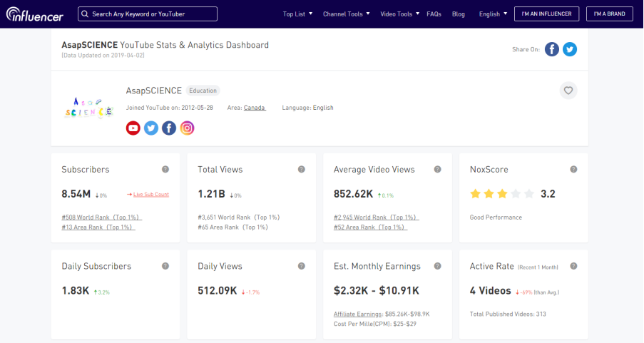Select the 1.83K daily subscribers value
Image resolution: width=644 pixels, height=343 pixels.
coord(75,291)
